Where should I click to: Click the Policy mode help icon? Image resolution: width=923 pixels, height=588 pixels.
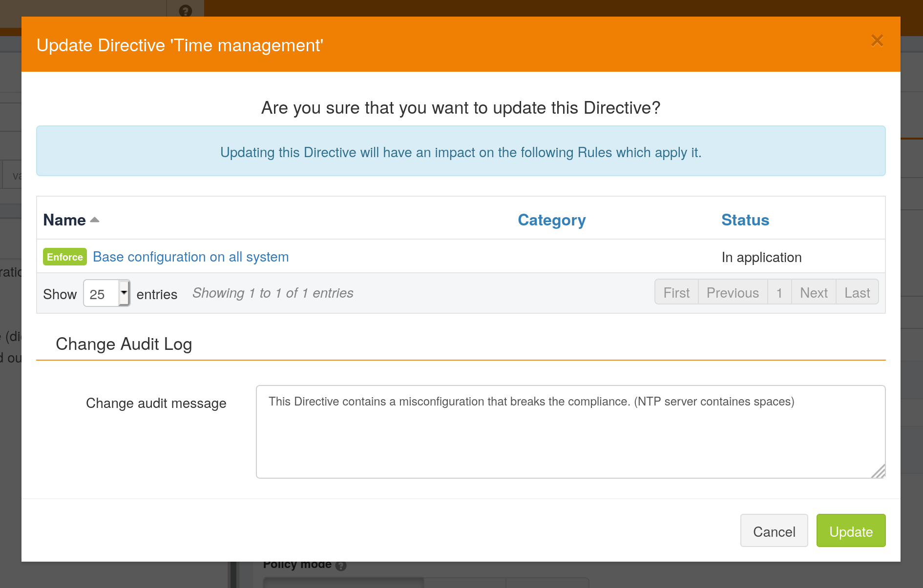pos(341,566)
